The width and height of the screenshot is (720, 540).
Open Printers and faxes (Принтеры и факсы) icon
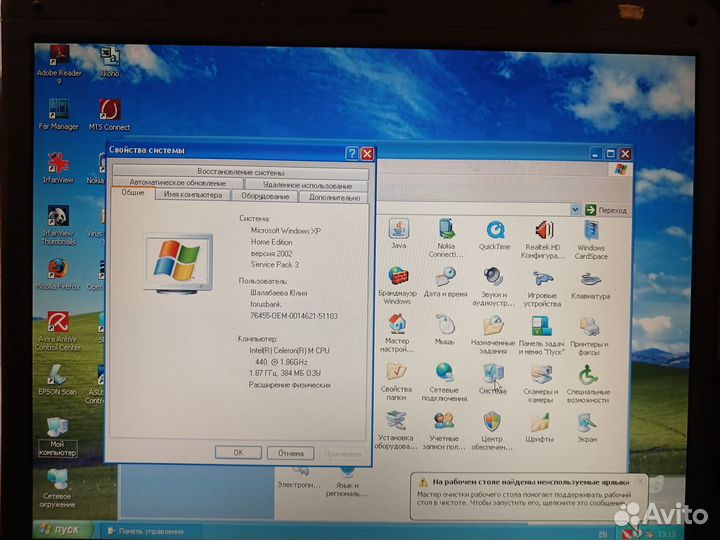coord(589,336)
